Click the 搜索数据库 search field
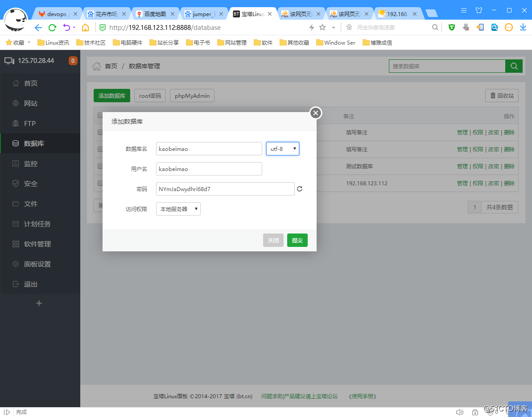This screenshot has height=417, width=532. (x=447, y=66)
